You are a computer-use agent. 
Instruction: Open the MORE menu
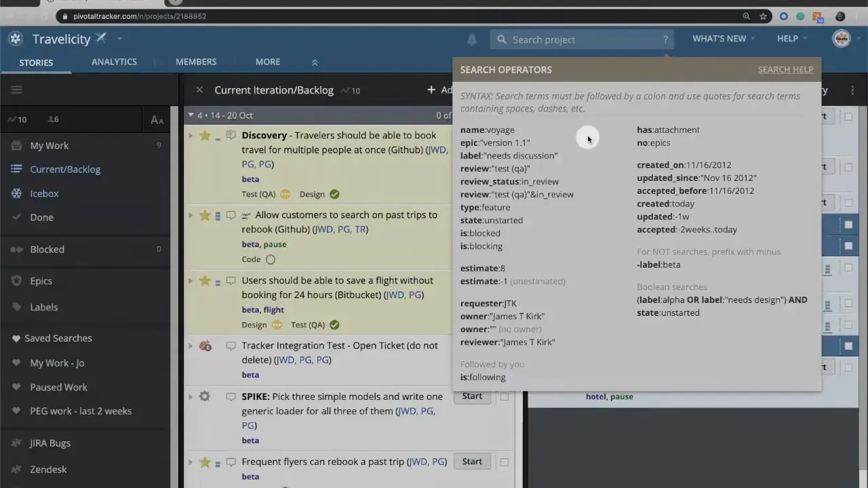point(267,62)
